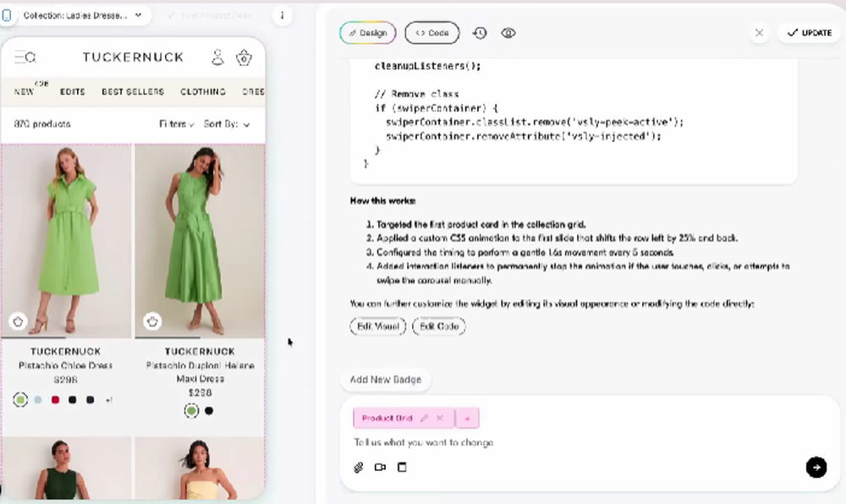
Task: Open the attachment paperclip icon in chat
Action: [358, 467]
